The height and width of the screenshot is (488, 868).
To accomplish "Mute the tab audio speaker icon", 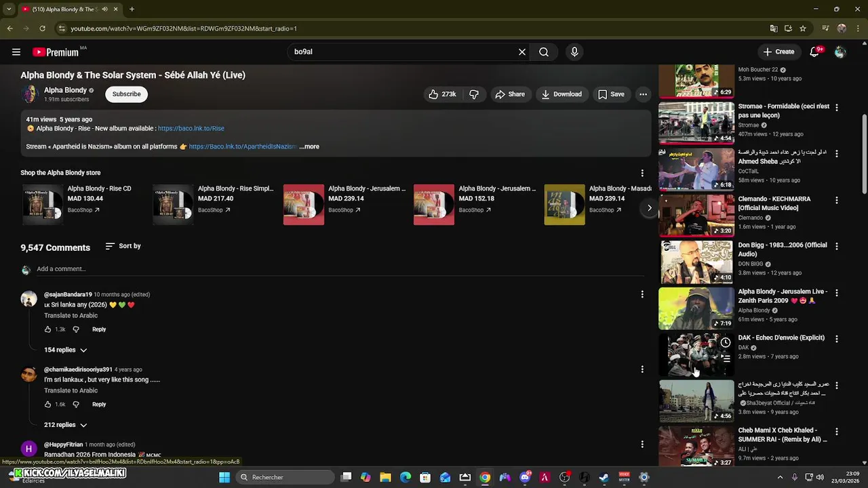I will [x=104, y=9].
